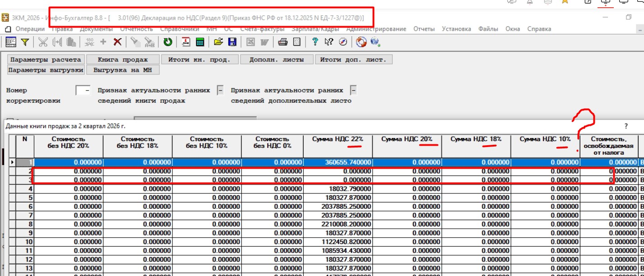Click the Итоги кн. прод. button
Image resolution: width=644 pixels, height=276 pixels.
200,60
